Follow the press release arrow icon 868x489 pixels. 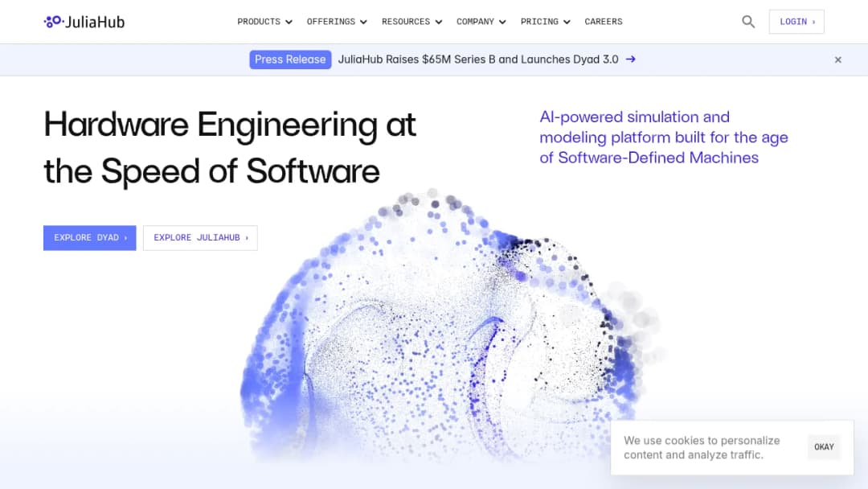click(x=631, y=60)
